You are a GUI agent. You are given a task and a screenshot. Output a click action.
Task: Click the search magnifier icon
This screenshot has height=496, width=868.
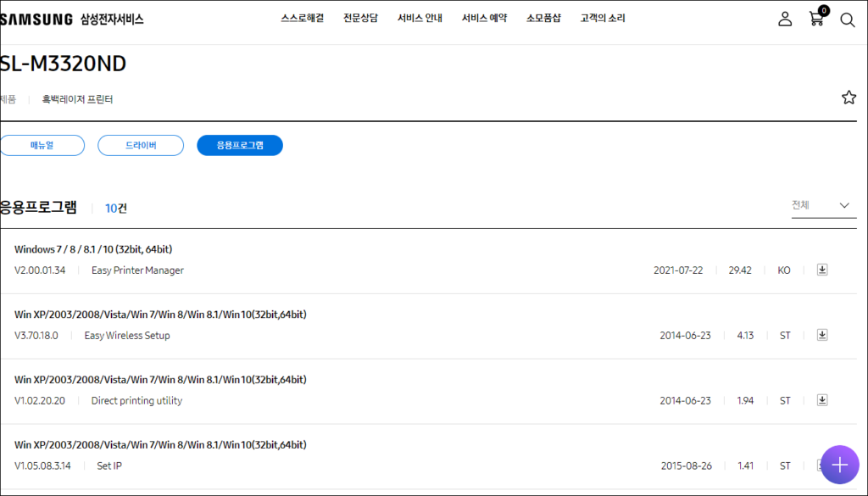(x=847, y=20)
